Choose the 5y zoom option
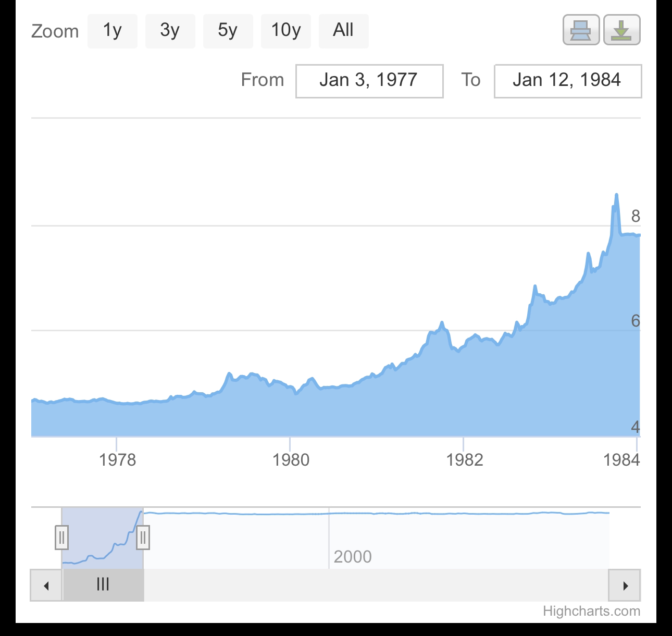Screen dimensions: 672x636 coord(228,31)
